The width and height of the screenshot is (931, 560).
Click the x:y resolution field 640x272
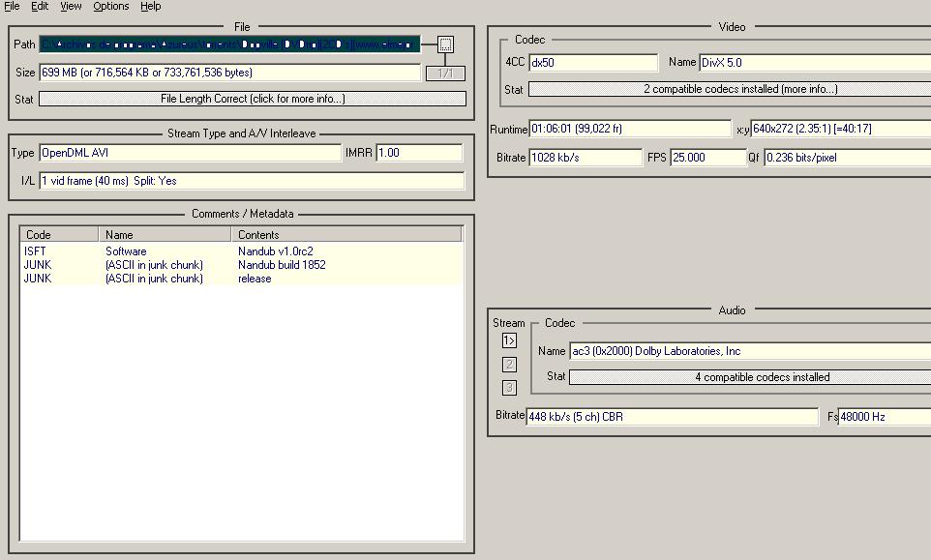841,129
